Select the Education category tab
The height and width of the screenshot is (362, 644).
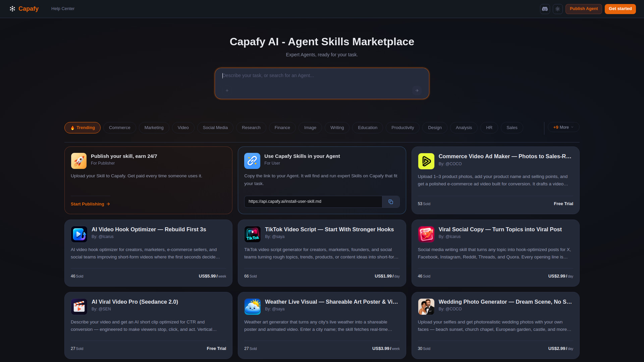tap(368, 128)
